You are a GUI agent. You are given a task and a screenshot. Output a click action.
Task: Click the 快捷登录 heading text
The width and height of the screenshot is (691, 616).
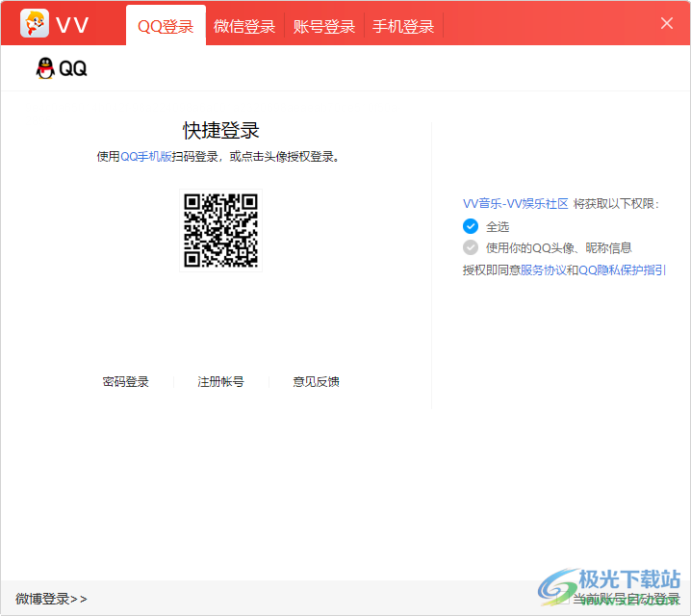[x=220, y=131]
